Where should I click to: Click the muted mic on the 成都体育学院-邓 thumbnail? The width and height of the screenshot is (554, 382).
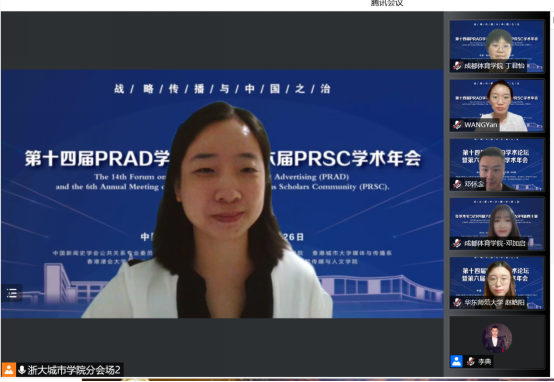pos(458,243)
